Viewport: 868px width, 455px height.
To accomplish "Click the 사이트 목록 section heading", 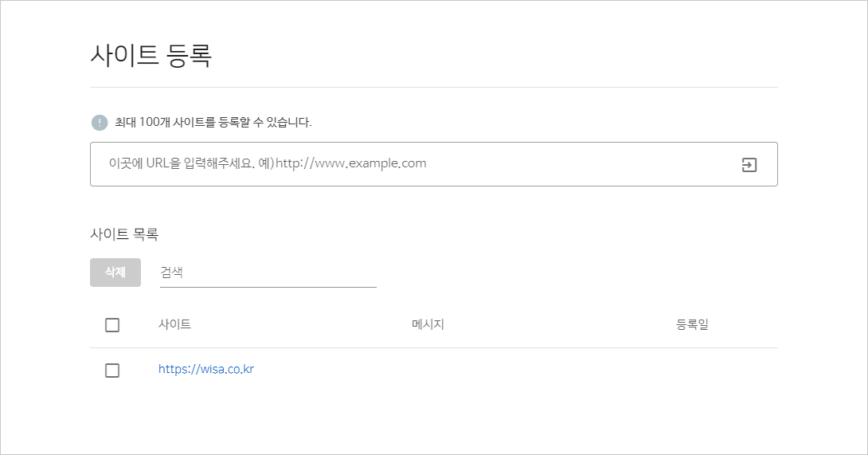I will (x=124, y=233).
